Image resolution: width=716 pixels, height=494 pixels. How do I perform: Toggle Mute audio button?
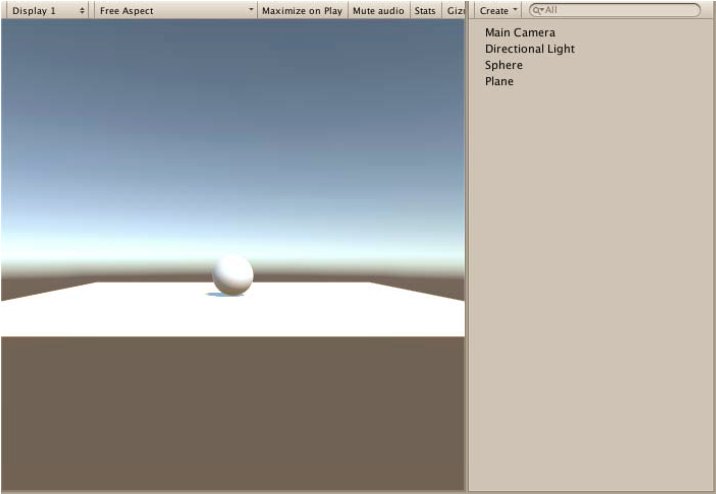(x=378, y=11)
